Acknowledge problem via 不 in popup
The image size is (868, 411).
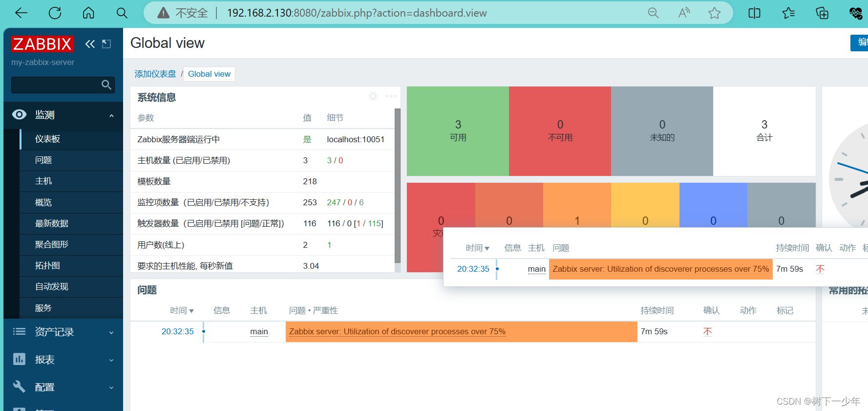[x=820, y=269]
